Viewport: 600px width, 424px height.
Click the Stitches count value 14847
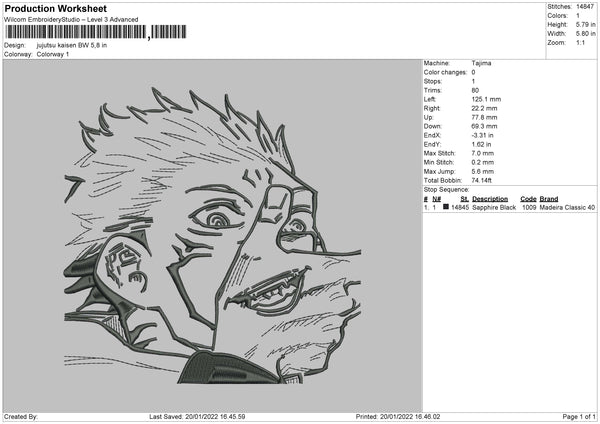coord(585,7)
